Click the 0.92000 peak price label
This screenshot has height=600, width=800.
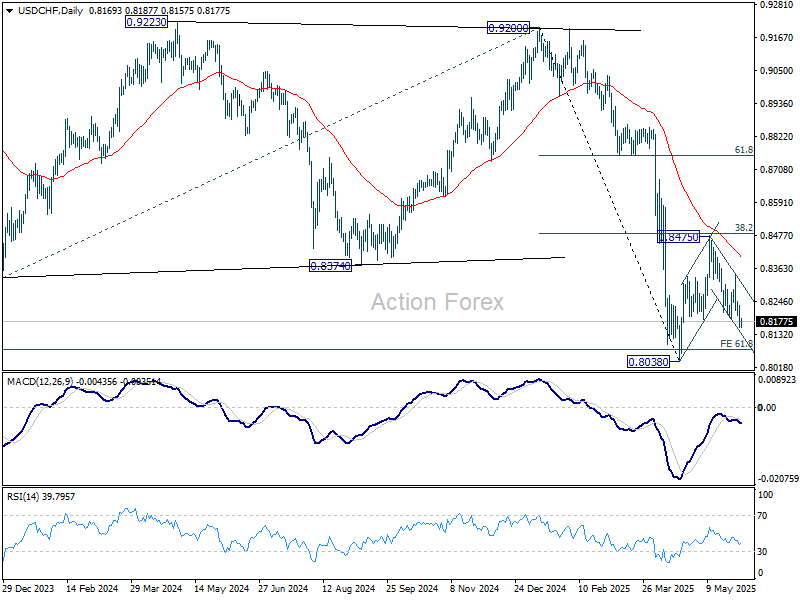coord(508,29)
